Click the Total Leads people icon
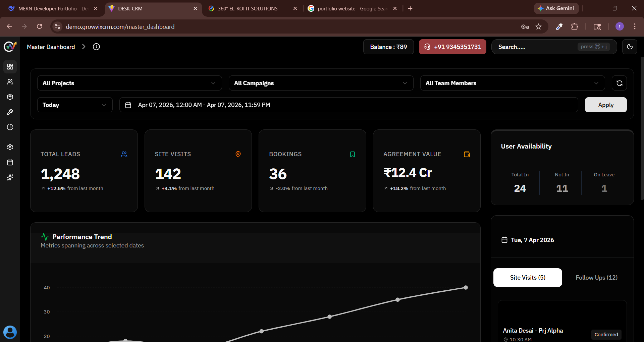644x342 pixels. tap(124, 154)
